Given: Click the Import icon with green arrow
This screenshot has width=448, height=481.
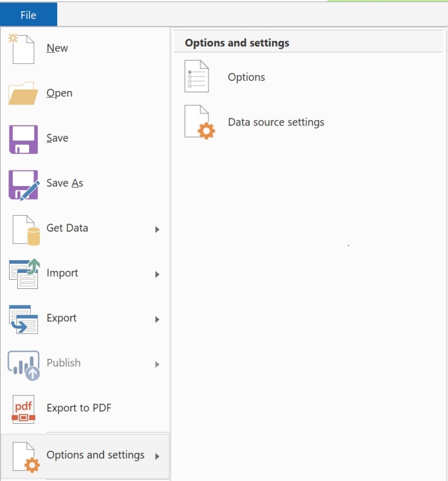Looking at the screenshot, I should [23, 274].
